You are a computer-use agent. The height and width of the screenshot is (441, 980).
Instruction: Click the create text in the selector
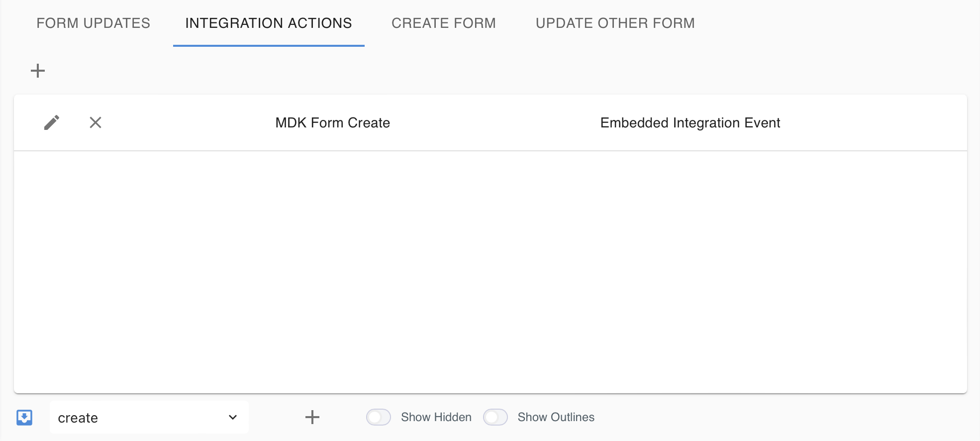[x=78, y=418]
